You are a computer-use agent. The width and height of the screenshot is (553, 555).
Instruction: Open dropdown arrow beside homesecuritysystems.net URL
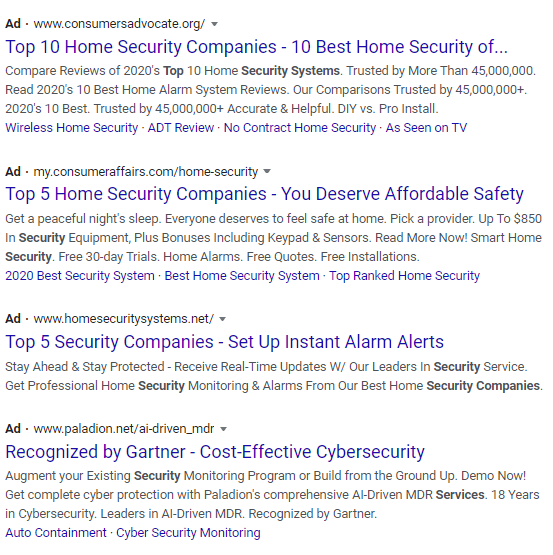click(222, 319)
